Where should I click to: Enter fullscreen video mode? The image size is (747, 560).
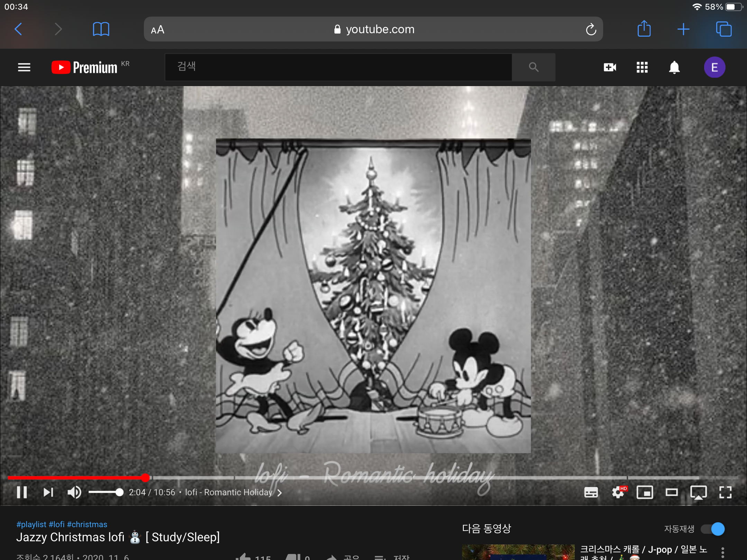coord(725,492)
